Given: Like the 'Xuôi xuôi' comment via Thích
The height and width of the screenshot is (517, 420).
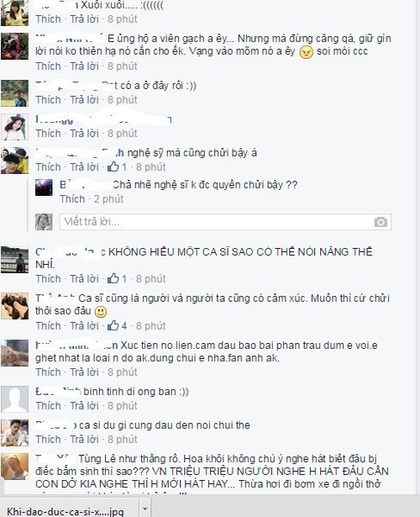Looking at the screenshot, I should click(x=49, y=19).
